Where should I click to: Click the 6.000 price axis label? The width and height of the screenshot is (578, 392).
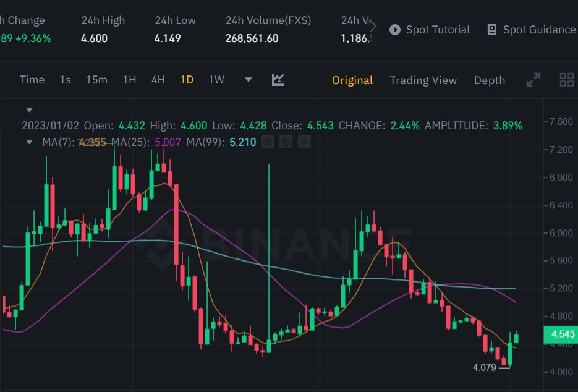(x=561, y=233)
